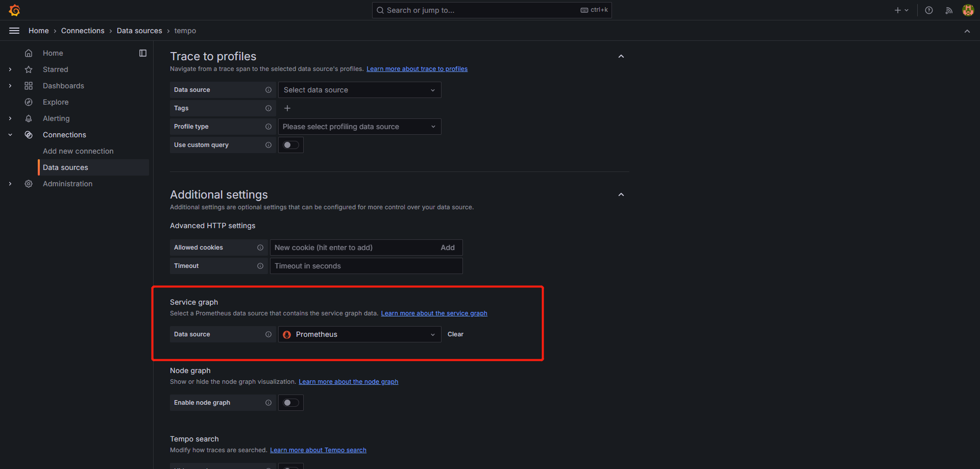980x469 pixels.
Task: Dock the sidebar menu panel icon
Action: tap(143, 53)
